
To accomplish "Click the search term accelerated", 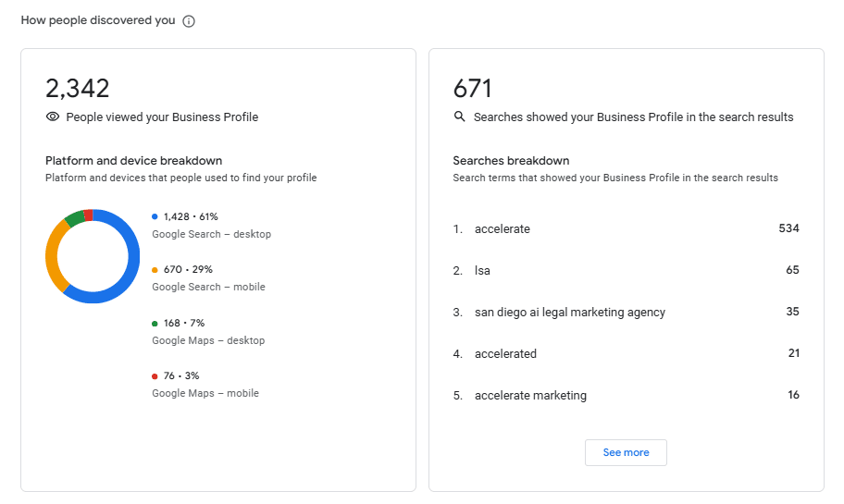I will pyautogui.click(x=505, y=354).
